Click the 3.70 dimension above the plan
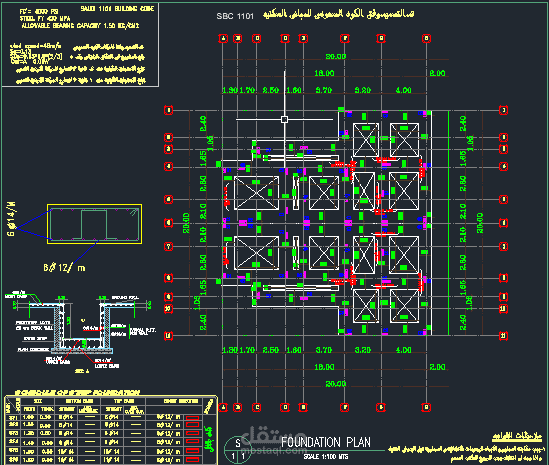Image resolution: width=549 pixels, height=465 pixels. pyautogui.click(x=324, y=90)
